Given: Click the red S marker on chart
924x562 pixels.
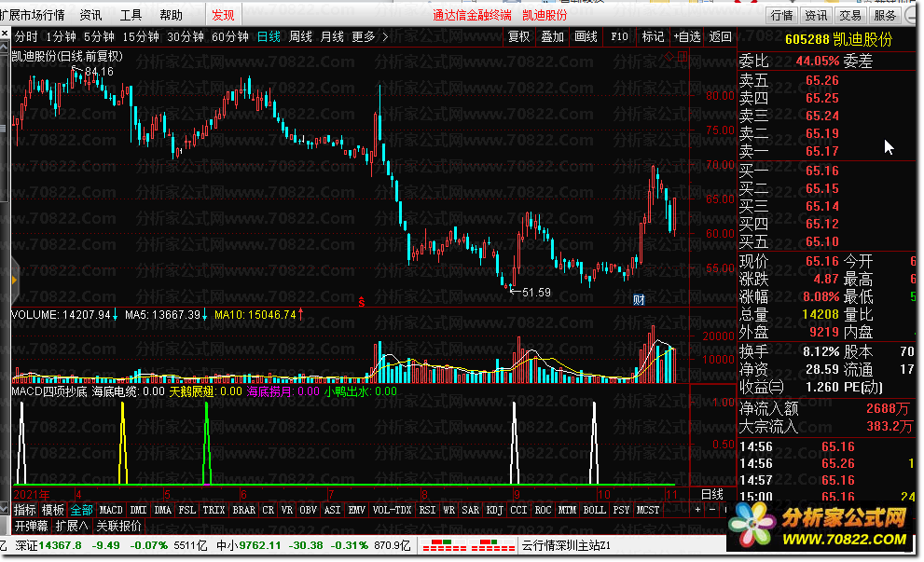Looking at the screenshot, I should 361,303.
